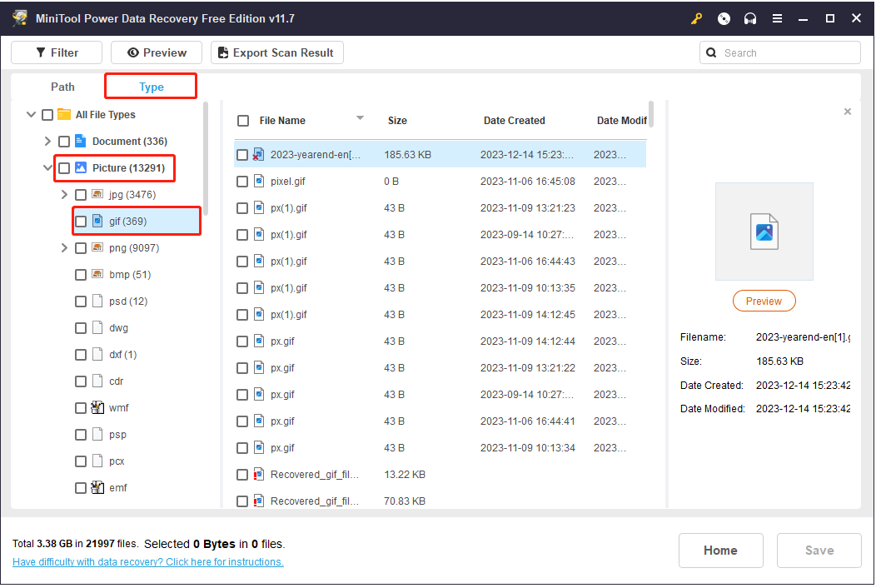
Task: Click file icon of 2023-yearend-en row
Action: point(259,154)
